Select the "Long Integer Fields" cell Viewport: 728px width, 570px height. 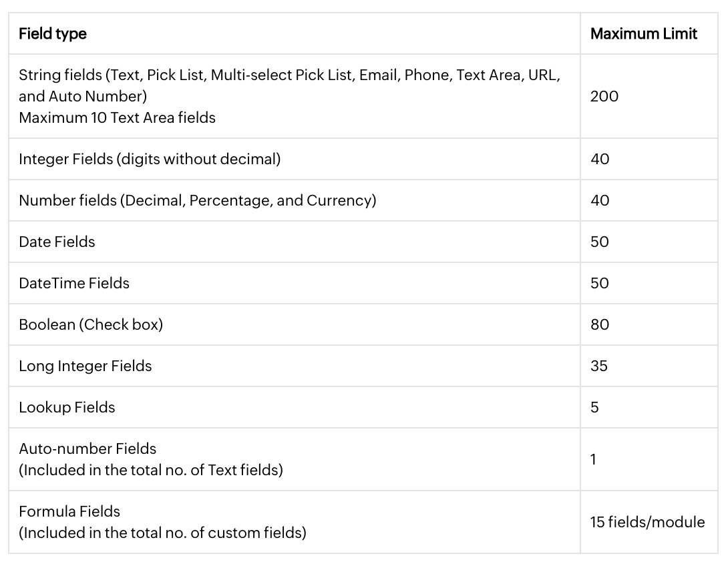(x=85, y=366)
